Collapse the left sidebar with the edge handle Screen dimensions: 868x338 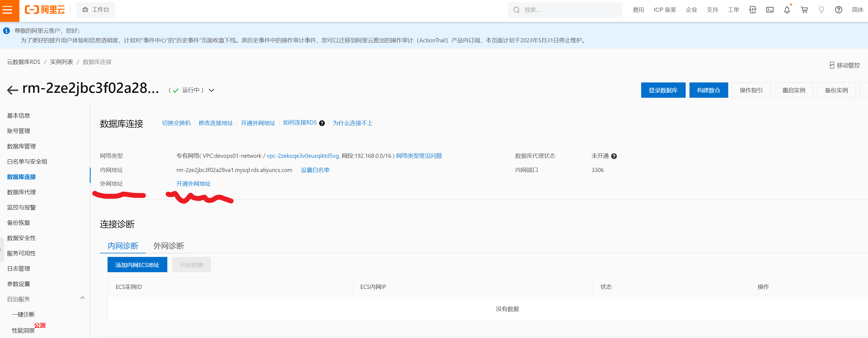(x=1, y=249)
